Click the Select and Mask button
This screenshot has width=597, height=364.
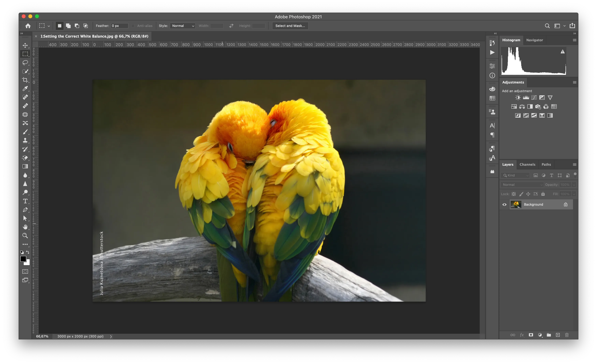(x=290, y=26)
